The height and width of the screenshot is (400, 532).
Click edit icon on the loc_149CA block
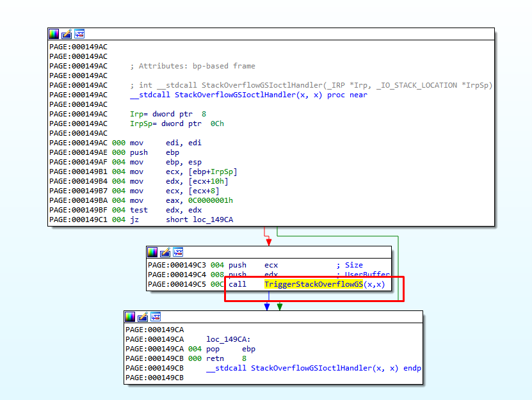143,317
